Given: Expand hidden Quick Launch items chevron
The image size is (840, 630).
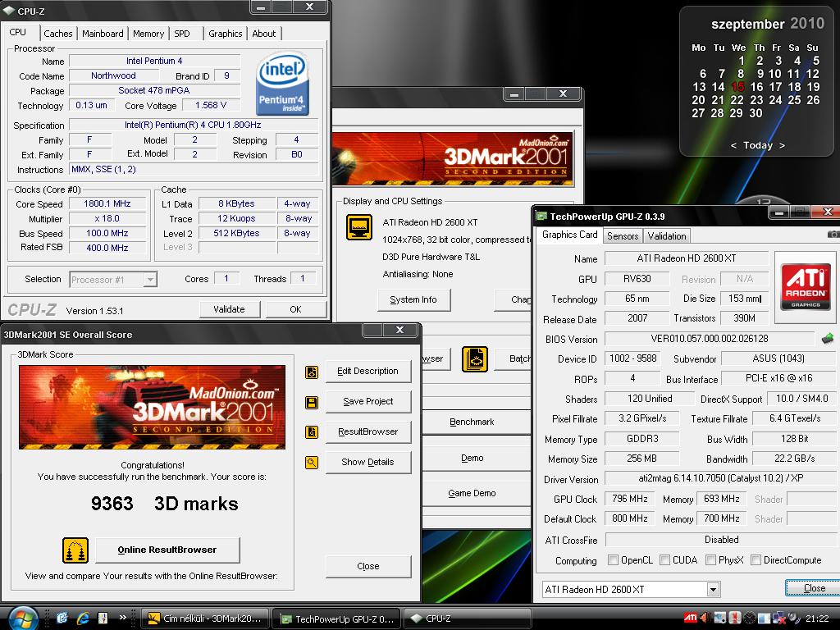Looking at the screenshot, I should pyautogui.click(x=123, y=617).
